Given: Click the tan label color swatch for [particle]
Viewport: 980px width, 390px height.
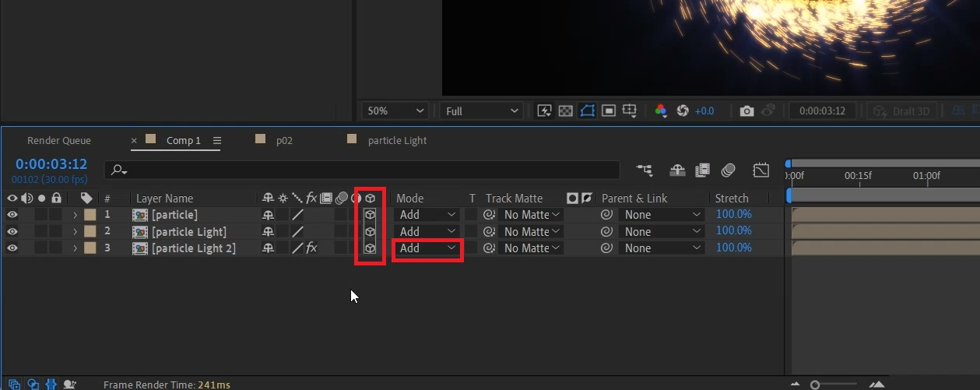Looking at the screenshot, I should [x=90, y=214].
